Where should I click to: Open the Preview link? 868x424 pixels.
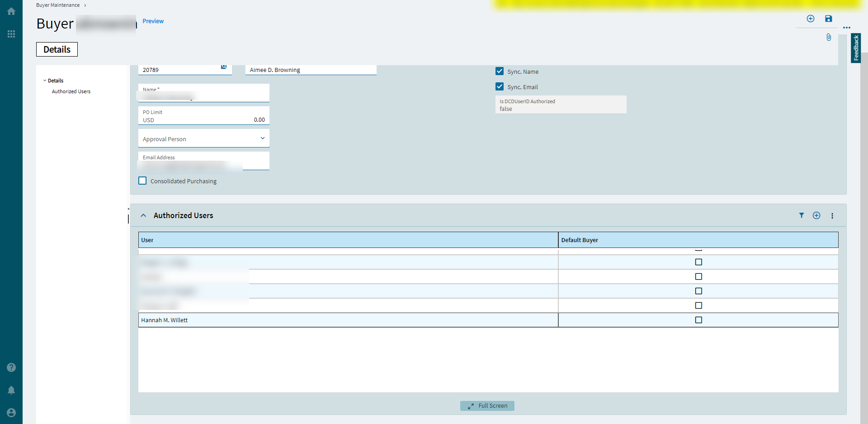[153, 21]
